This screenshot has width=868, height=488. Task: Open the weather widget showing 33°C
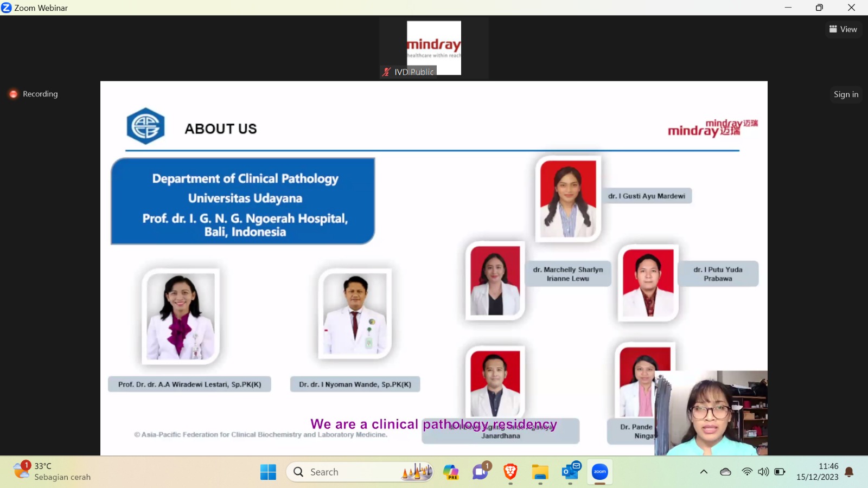tap(52, 471)
